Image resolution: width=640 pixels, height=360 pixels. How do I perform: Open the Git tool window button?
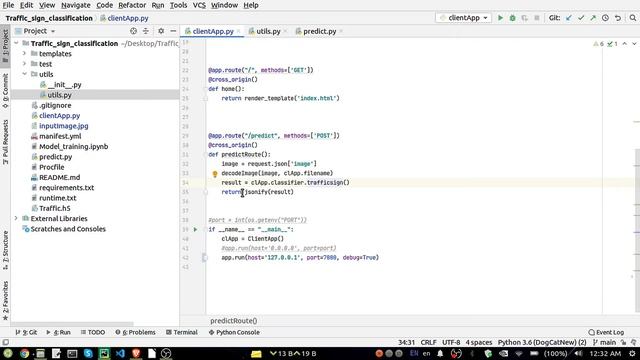26,332
